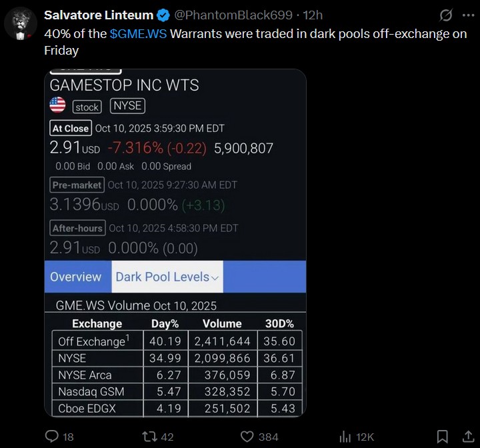The height and width of the screenshot is (448, 480).
Task: Click the blue verified badge
Action: tap(163, 15)
